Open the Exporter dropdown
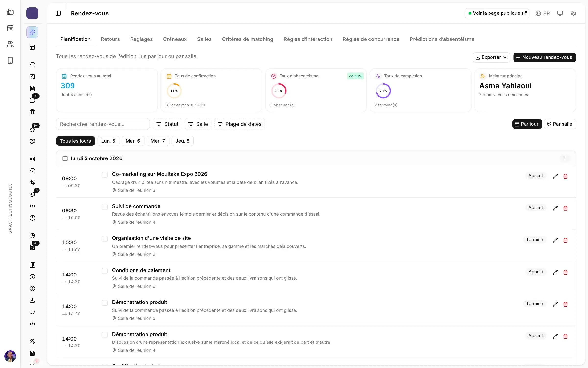The image size is (588, 368). click(x=491, y=57)
